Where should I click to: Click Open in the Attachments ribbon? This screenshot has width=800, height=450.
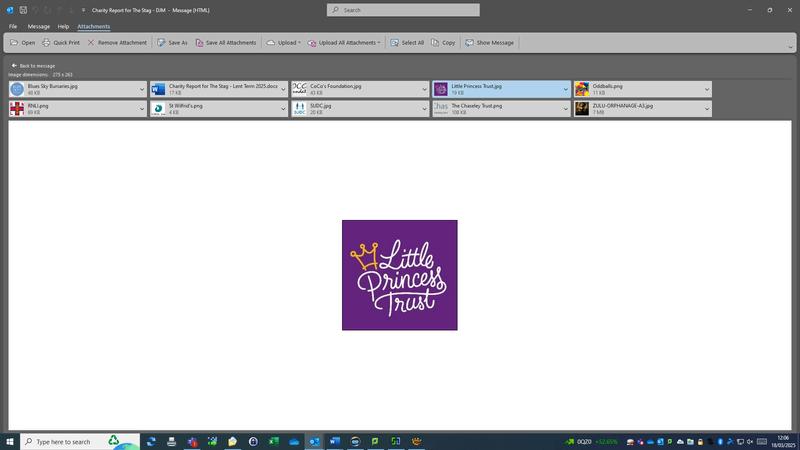tap(22, 43)
